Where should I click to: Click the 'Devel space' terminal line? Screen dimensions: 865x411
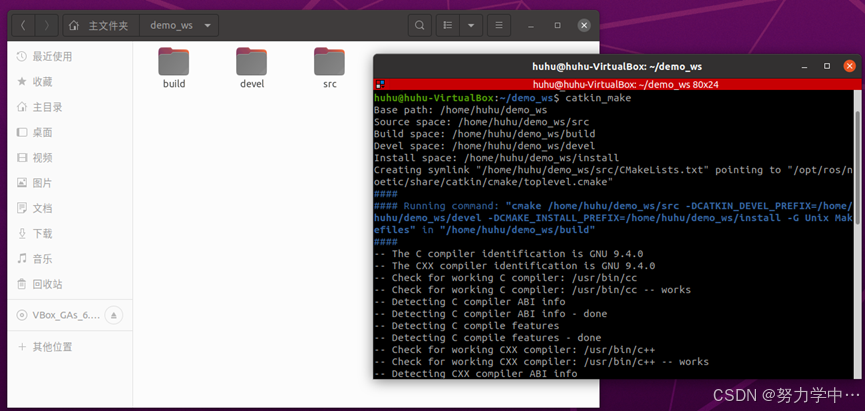[484, 146]
